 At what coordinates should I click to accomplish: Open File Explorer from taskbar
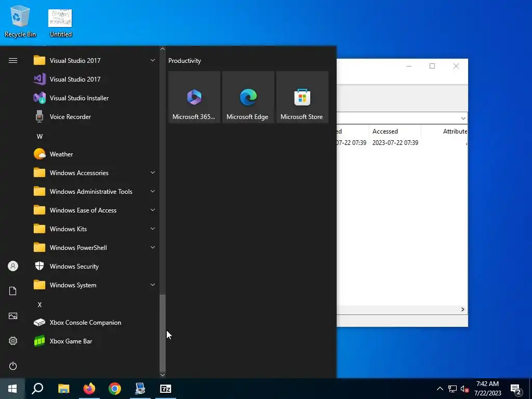[x=63, y=389]
